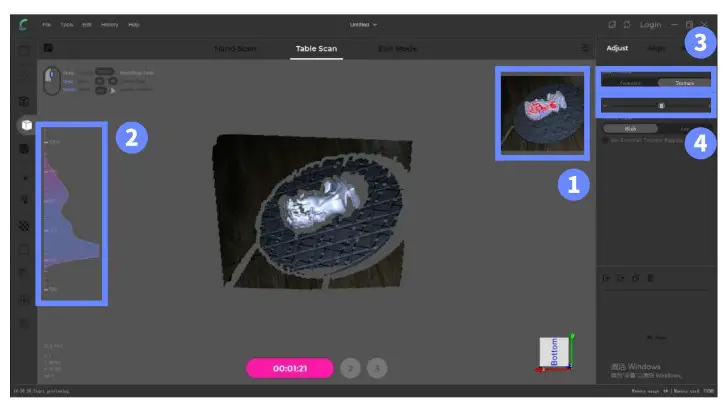This screenshot has height=415, width=726.
Task: Select the highlighted right Texture toggle option
Action: [x=684, y=83]
